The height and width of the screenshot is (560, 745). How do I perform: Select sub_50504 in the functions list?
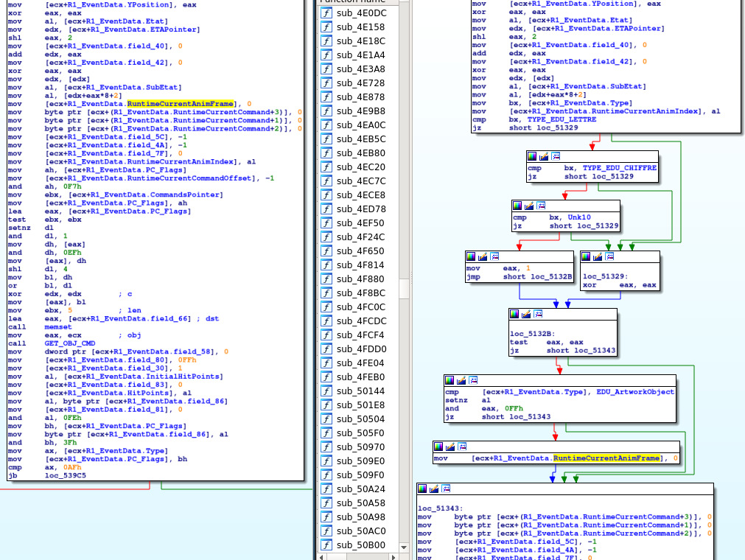coord(360,419)
